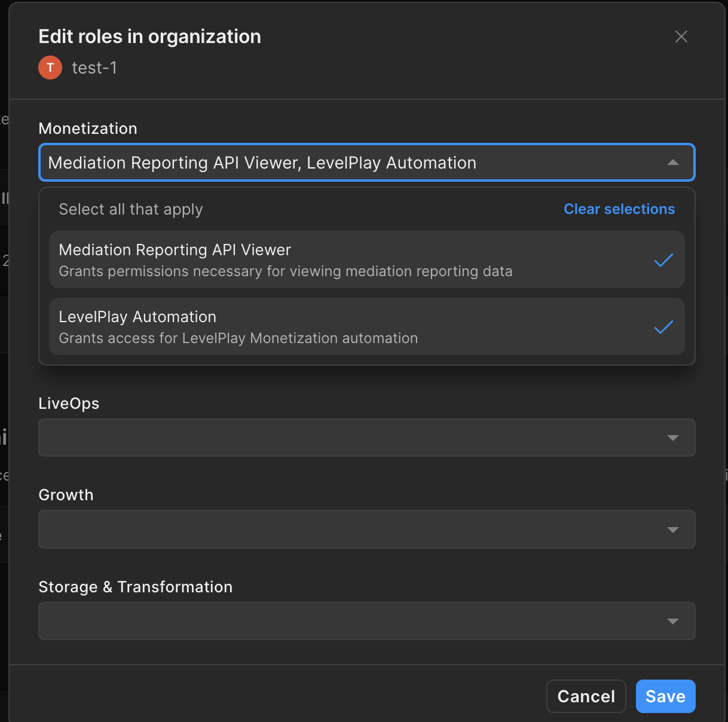
Task: Deselect Mediation Reporting API Viewer role
Action: pos(366,259)
